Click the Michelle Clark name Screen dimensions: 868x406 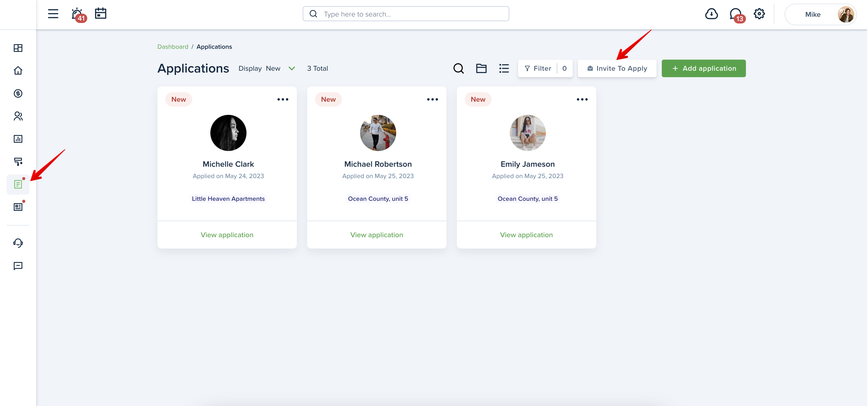(x=228, y=164)
